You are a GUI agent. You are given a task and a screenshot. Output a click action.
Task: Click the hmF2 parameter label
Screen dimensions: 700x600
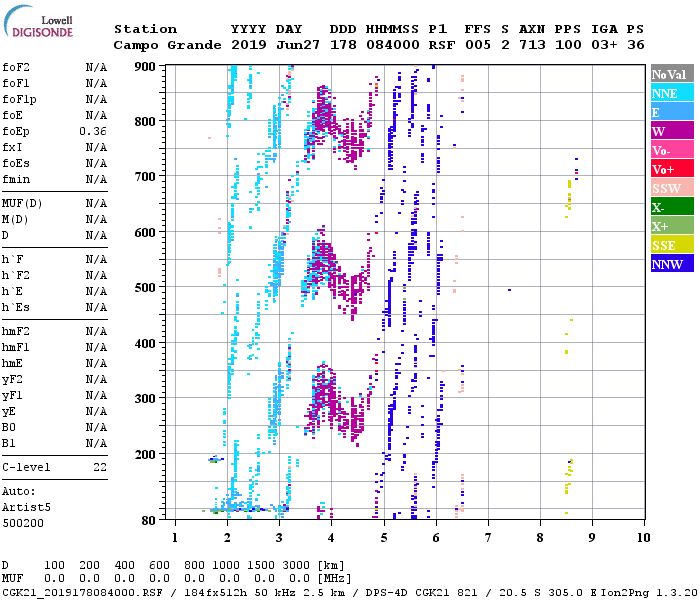[16, 331]
